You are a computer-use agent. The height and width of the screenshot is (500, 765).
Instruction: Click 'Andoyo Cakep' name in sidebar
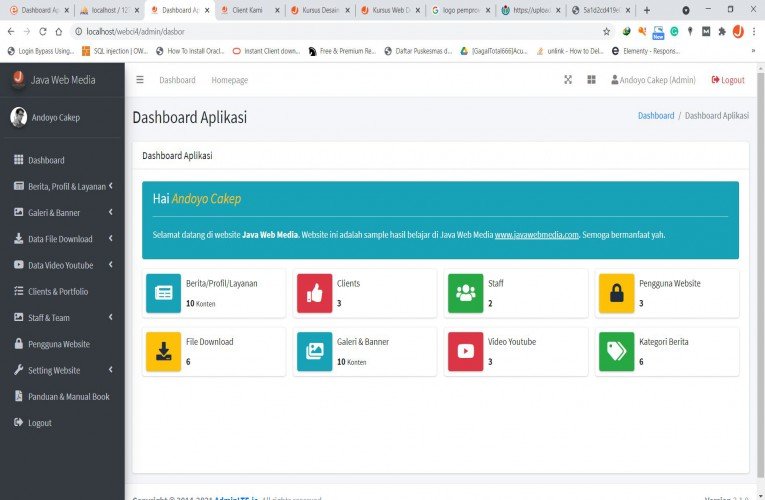[x=56, y=118]
